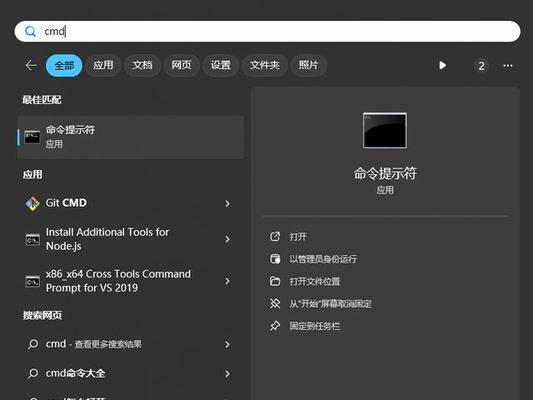Expand the Git CMD result chevron

tap(227, 204)
